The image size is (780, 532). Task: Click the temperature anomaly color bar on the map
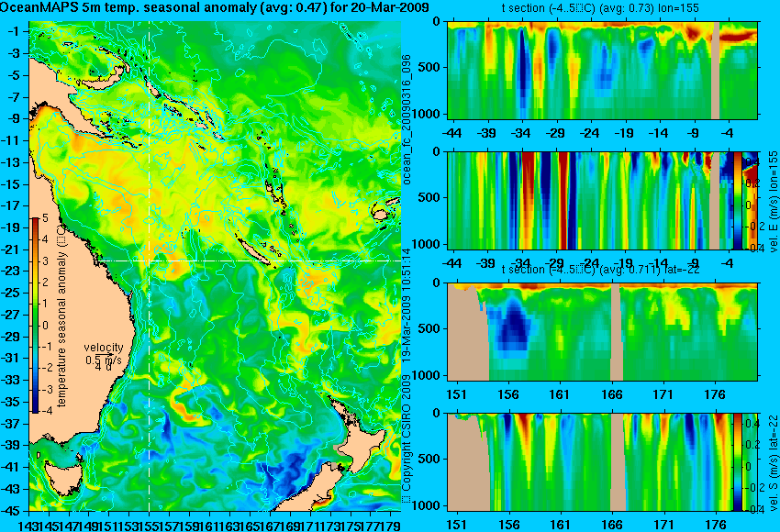pos(35,316)
